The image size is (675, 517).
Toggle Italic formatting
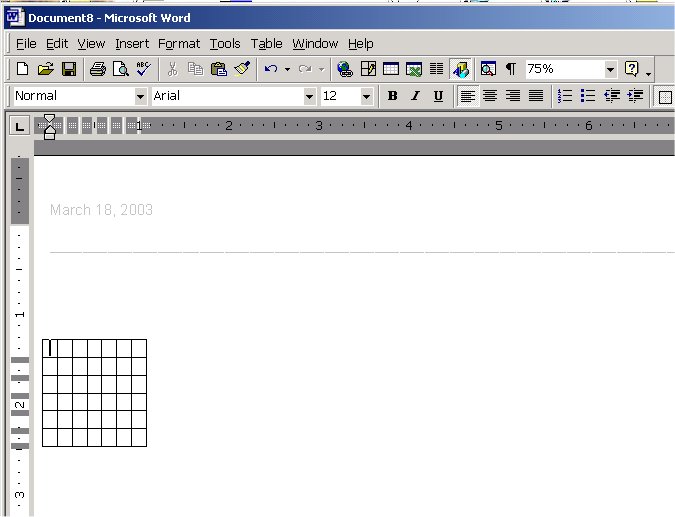tap(415, 96)
